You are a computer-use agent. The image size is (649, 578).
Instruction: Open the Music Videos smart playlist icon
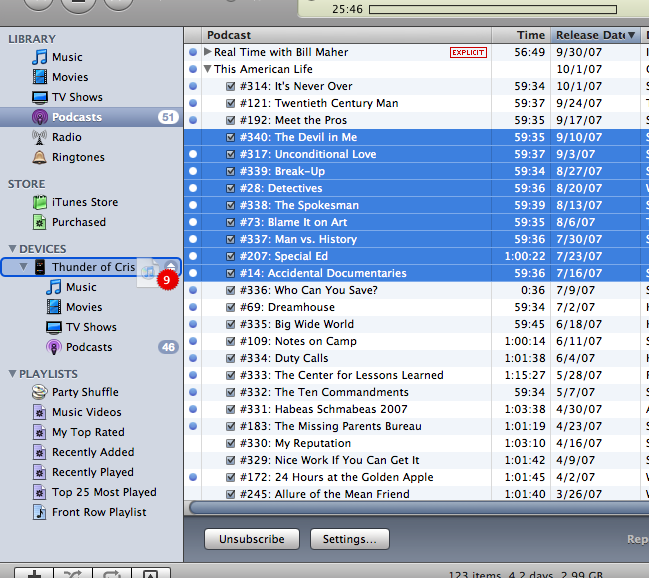coord(39,412)
